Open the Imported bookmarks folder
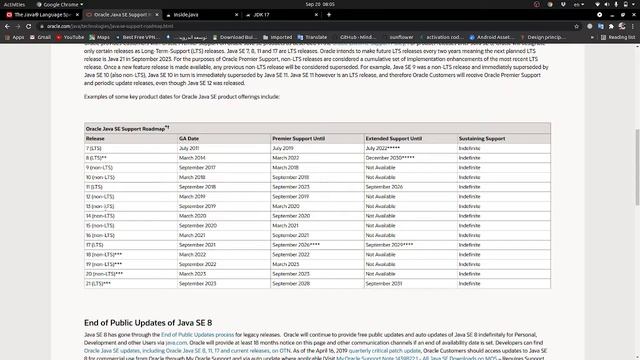The image size is (640, 360). [x=278, y=37]
